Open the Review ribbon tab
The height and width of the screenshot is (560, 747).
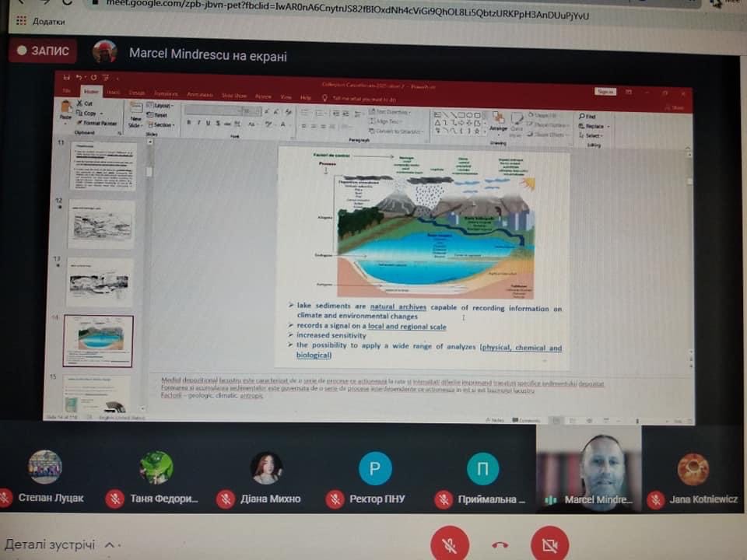tap(264, 96)
